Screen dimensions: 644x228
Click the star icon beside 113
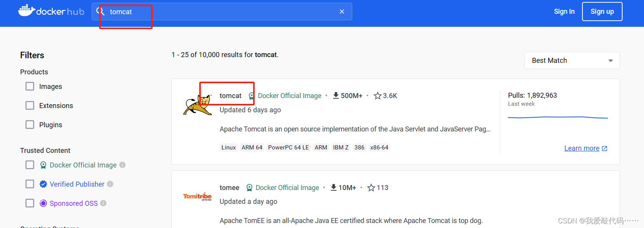371,188
